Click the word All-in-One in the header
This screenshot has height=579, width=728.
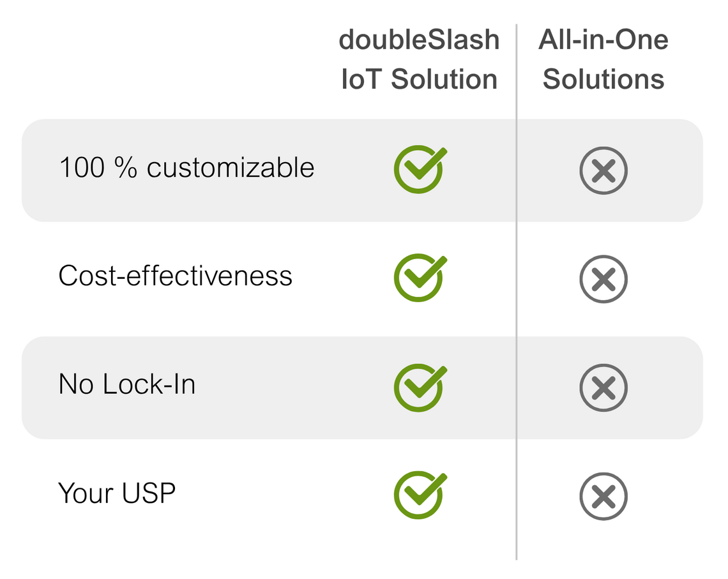point(603,40)
